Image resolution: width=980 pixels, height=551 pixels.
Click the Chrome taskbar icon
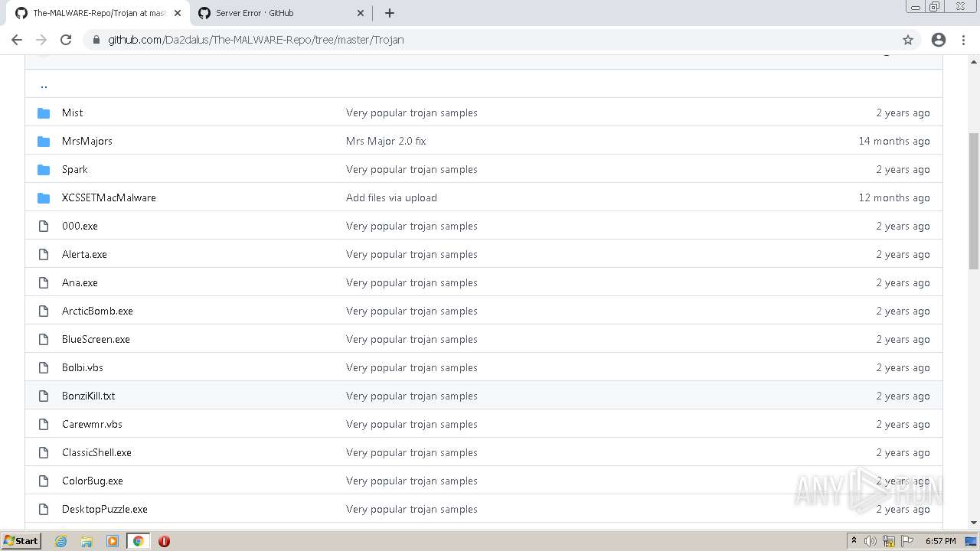coord(138,541)
